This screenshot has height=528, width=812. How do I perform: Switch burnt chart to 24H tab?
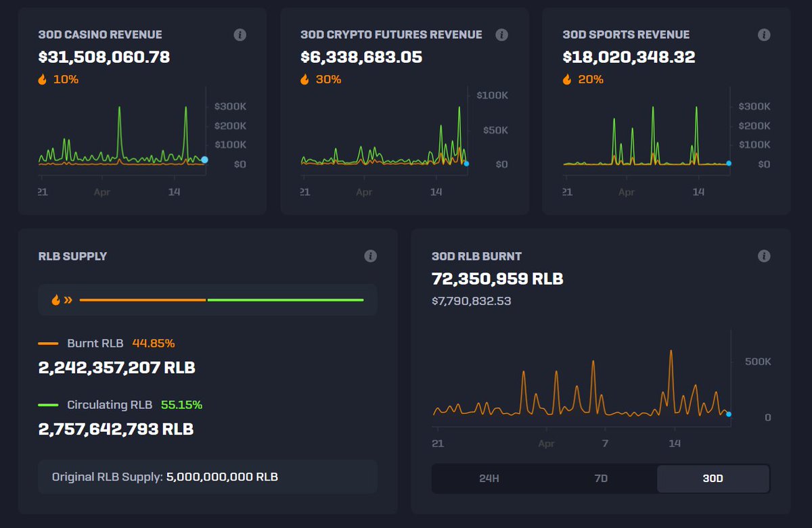click(489, 478)
